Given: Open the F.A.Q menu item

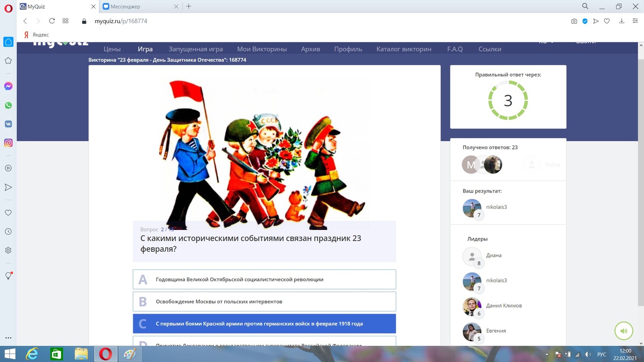Looking at the screenshot, I should (x=455, y=49).
